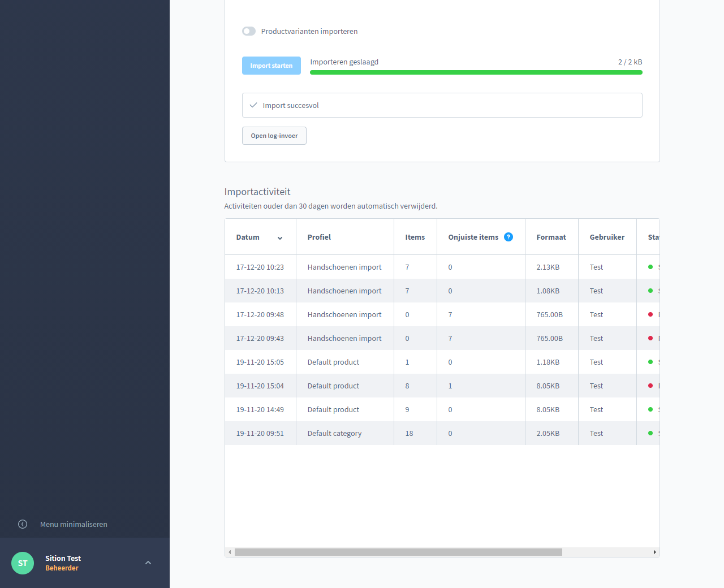Click green status dot for 17-12-20 10:23 row
The width and height of the screenshot is (724, 588).
[650, 267]
